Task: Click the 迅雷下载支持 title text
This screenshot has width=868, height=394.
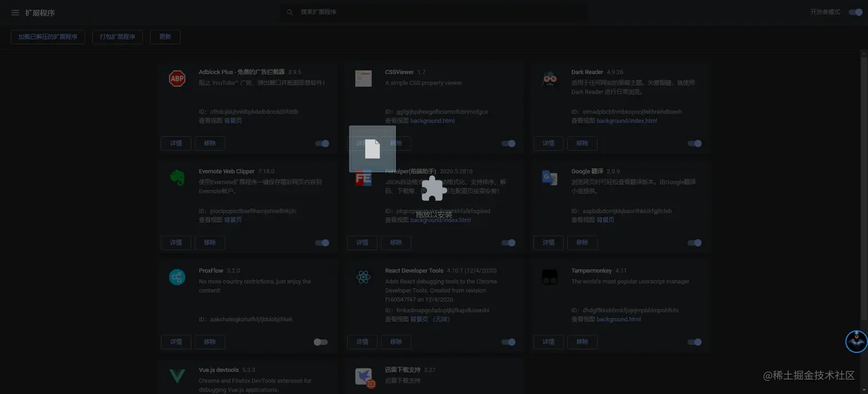Action: [403, 370]
